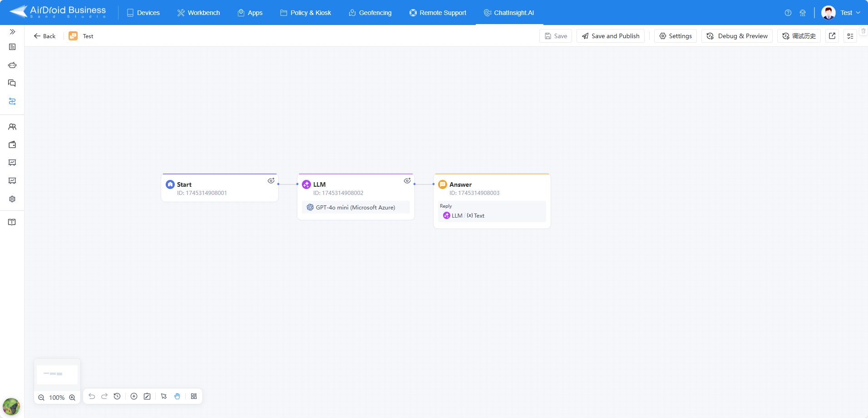Open the conversations icon in the left sidebar

(x=12, y=83)
